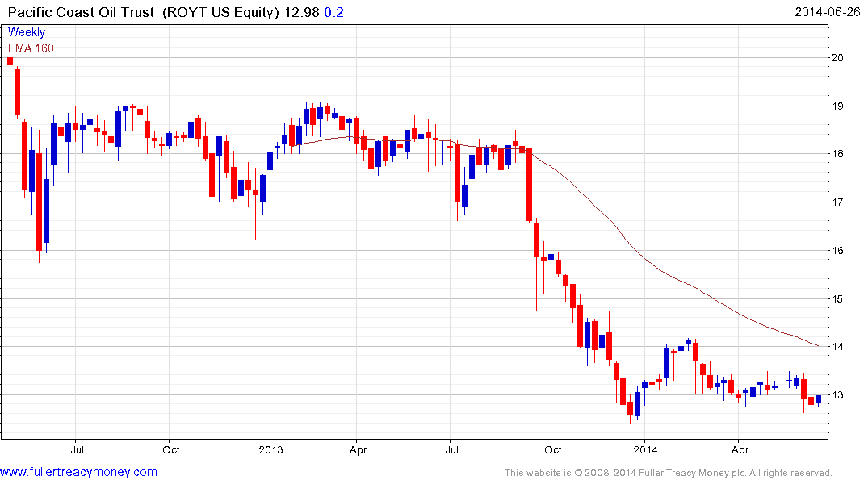Screen dimensions: 868x484
Task: Select the y-axis price label 20
Action: point(837,58)
